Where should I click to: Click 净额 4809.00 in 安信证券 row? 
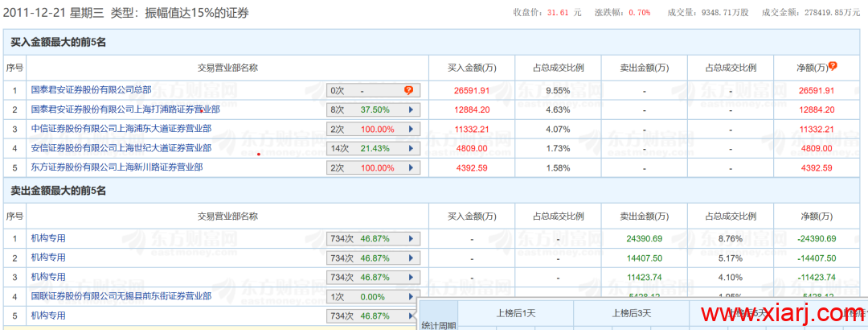point(817,149)
